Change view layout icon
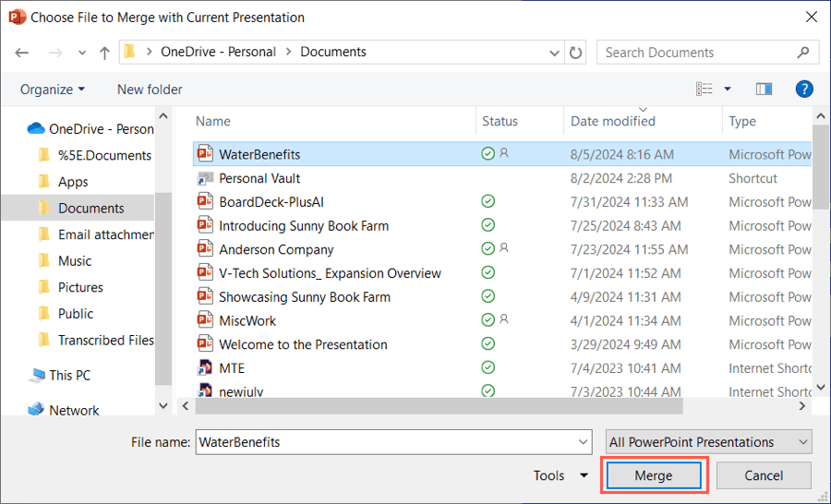Screen dimensions: 831x504 point(704,89)
